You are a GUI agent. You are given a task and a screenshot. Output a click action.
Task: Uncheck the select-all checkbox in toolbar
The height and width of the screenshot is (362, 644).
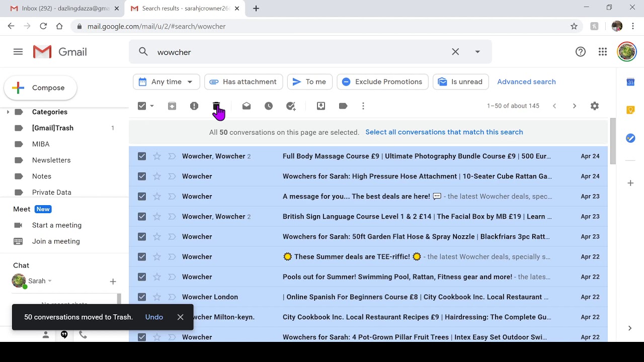pyautogui.click(x=142, y=106)
